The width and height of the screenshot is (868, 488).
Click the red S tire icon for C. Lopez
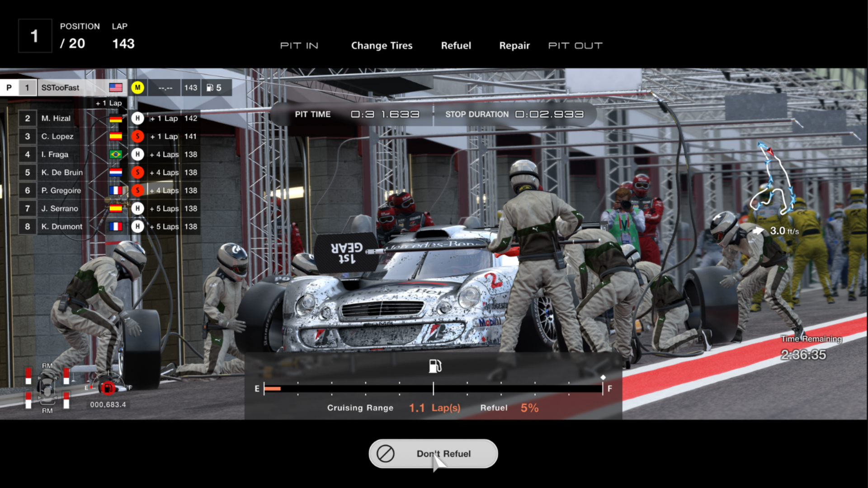(x=138, y=136)
